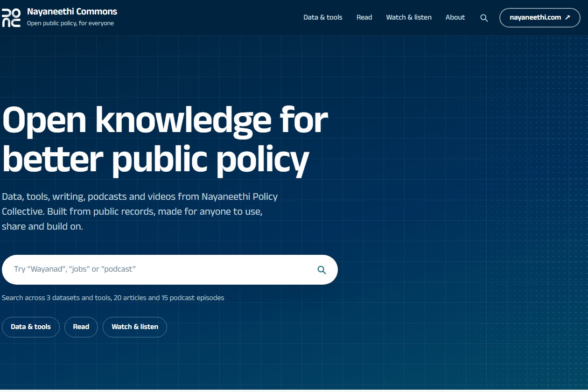Visit nayaneethi.com external link button
Viewport: 588px width, 392px height.
540,18
